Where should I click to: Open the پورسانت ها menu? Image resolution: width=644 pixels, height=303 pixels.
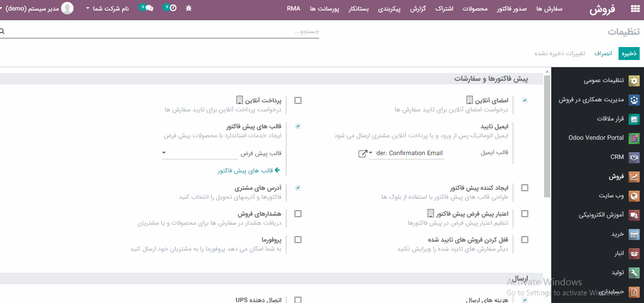tap(324, 8)
